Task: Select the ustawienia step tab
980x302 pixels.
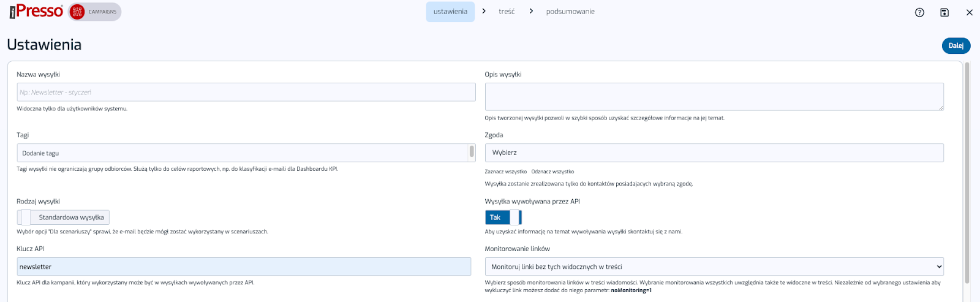Action: click(x=450, y=12)
